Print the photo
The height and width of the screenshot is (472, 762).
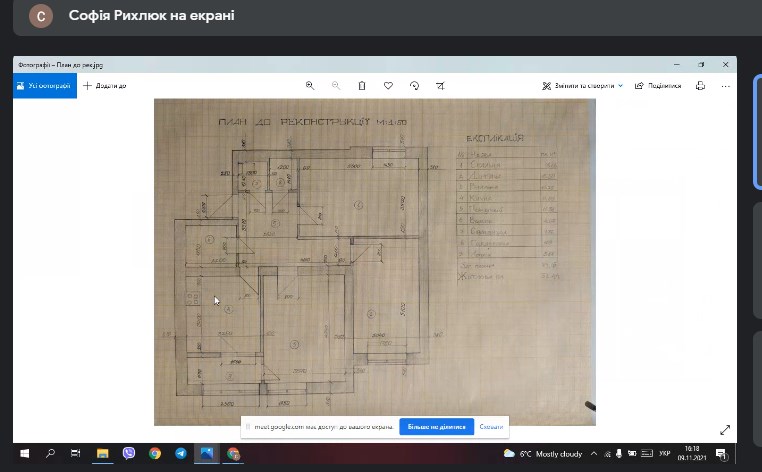tap(700, 86)
